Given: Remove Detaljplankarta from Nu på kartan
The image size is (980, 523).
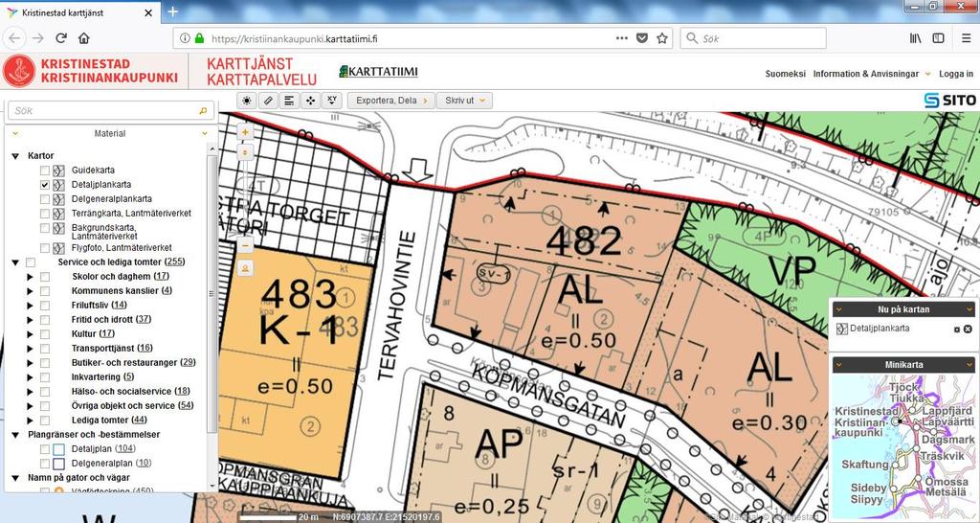Looking at the screenshot, I should (x=968, y=330).
